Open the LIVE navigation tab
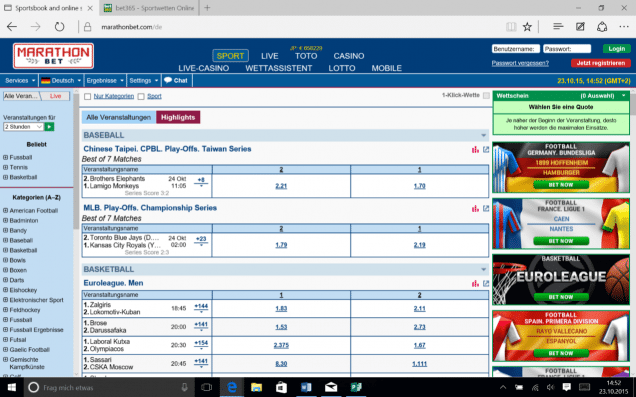Screen dimensions: 636x397 click(x=269, y=56)
